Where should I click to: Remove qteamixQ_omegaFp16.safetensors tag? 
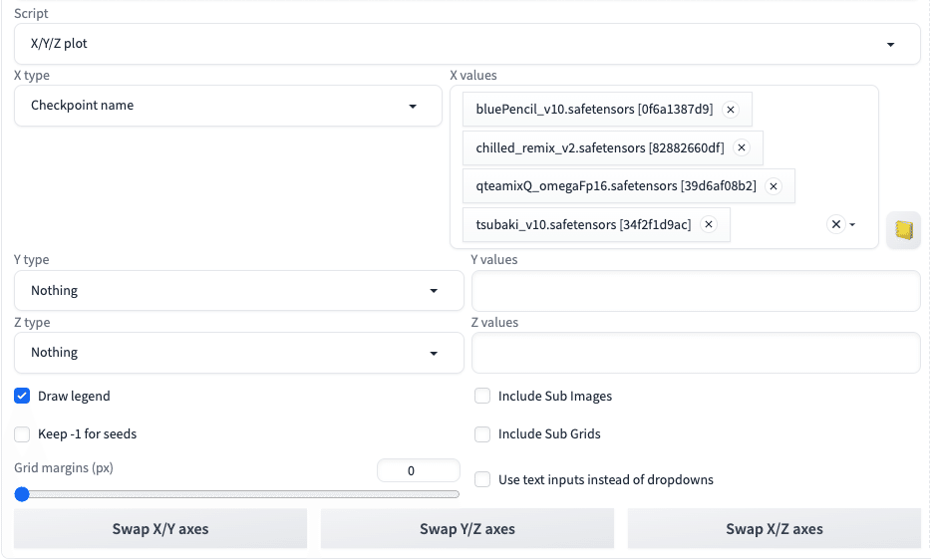(774, 186)
